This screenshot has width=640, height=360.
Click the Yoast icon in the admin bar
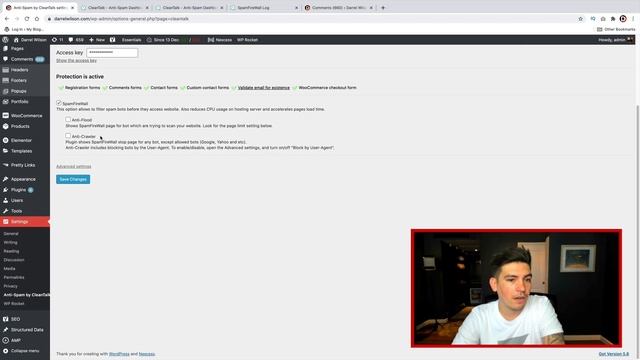[113, 40]
